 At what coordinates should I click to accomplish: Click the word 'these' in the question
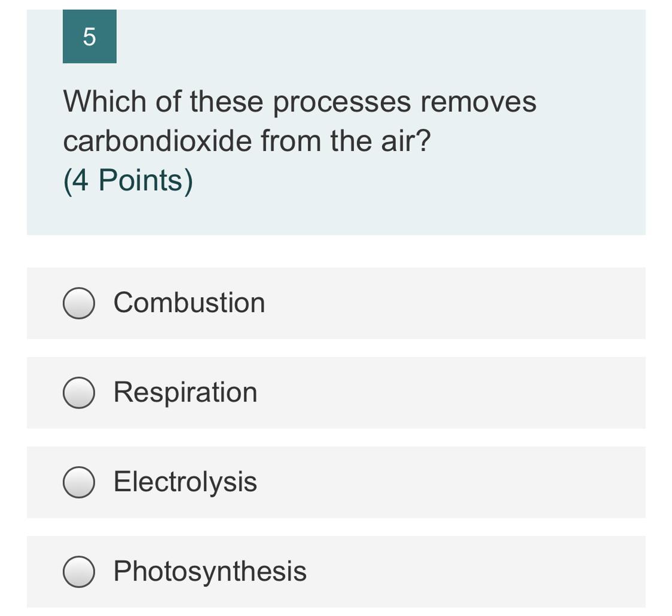point(226,102)
